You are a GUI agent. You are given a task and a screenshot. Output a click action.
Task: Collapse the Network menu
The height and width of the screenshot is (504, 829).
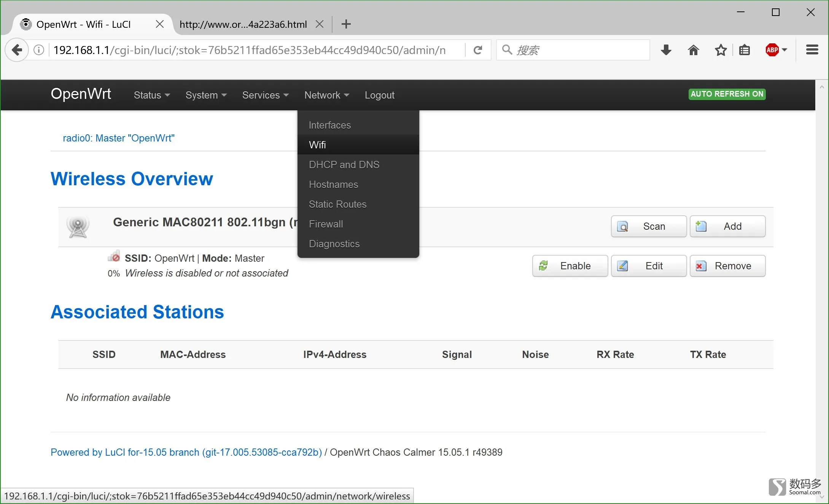click(327, 95)
